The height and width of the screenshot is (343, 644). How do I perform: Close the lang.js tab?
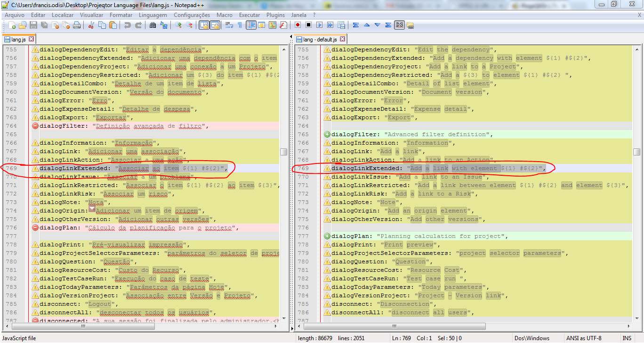click(x=32, y=39)
